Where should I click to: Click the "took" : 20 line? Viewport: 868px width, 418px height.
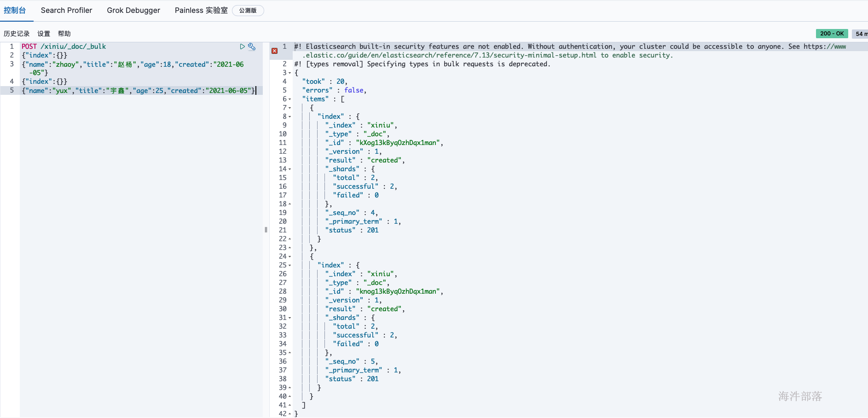tap(325, 81)
